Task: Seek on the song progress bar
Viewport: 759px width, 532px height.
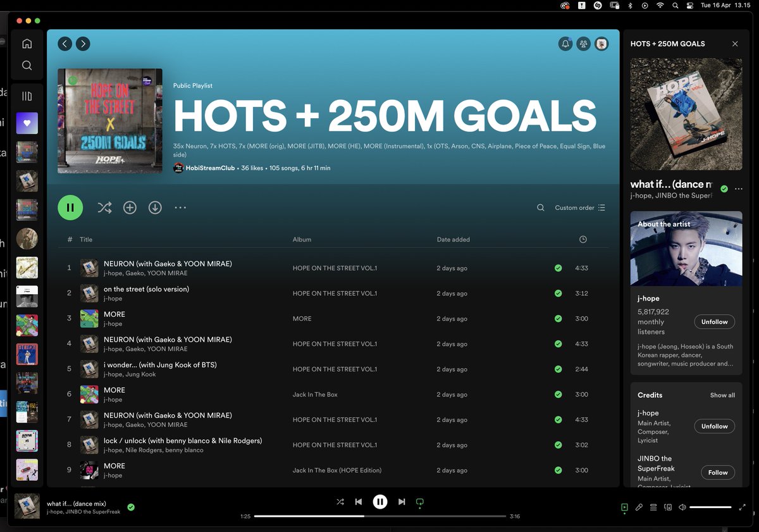Action: pyautogui.click(x=379, y=516)
